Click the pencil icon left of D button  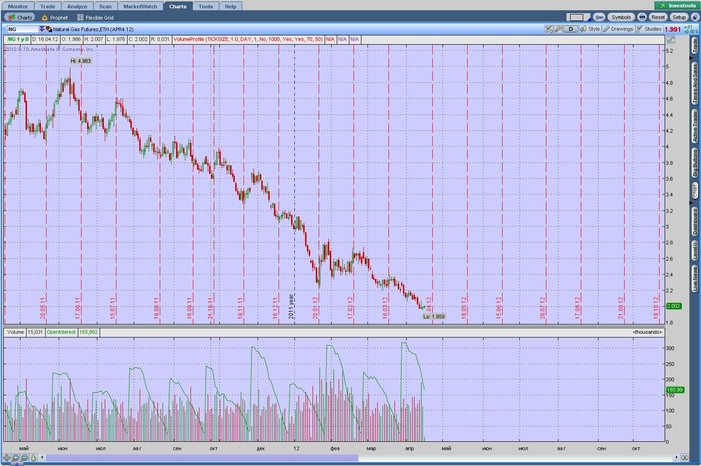[558, 29]
